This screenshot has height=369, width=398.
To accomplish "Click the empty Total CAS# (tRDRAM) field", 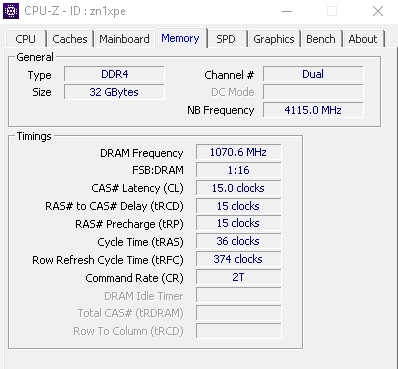I will click(x=238, y=313).
